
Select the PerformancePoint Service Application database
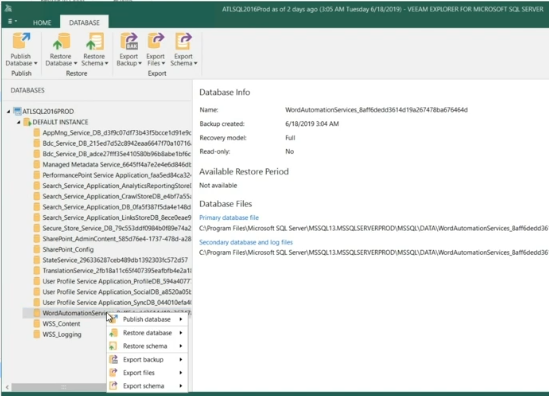pos(117,175)
